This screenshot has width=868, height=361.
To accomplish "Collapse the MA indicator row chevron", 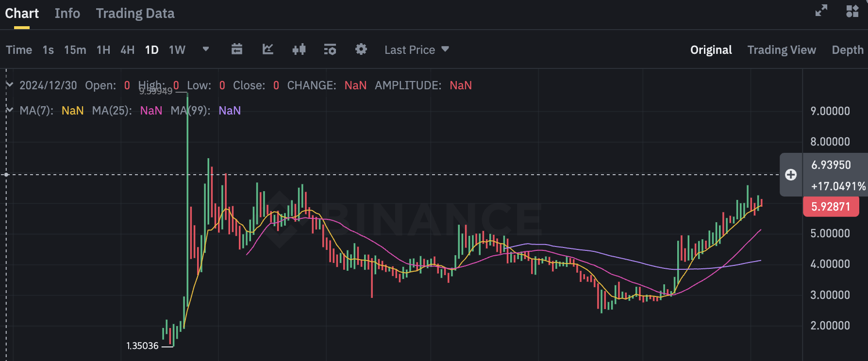I will 9,110.
